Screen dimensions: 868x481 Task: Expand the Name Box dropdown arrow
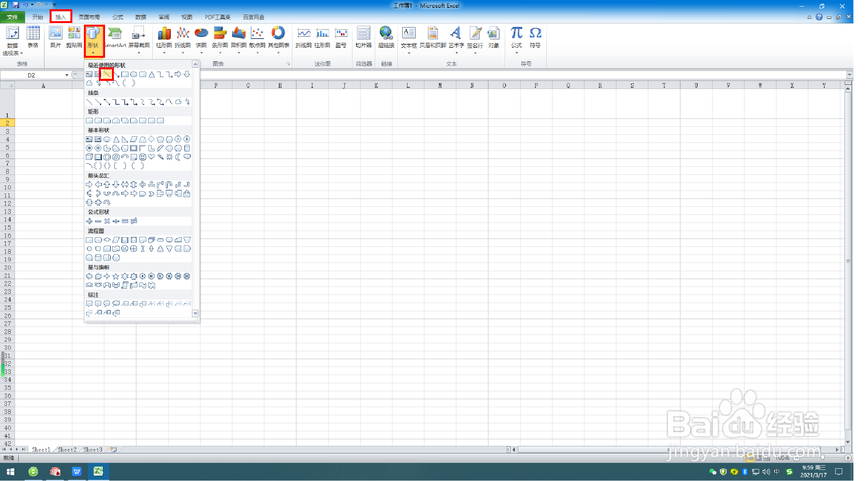point(67,75)
